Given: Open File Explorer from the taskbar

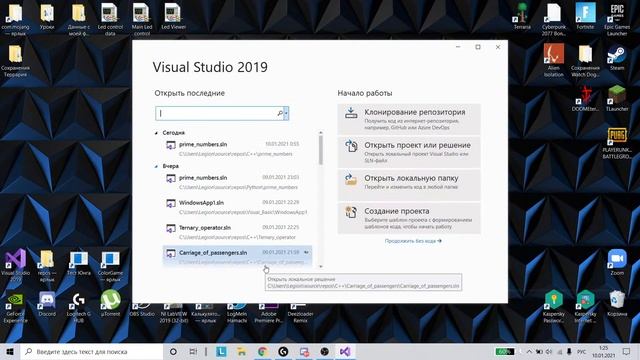Looking at the screenshot, I should click(x=242, y=351).
